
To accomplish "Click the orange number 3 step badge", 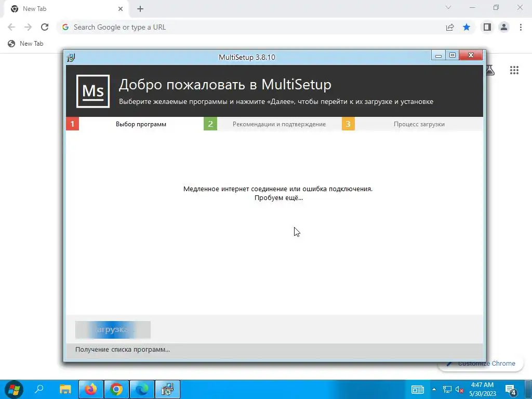I will point(348,124).
